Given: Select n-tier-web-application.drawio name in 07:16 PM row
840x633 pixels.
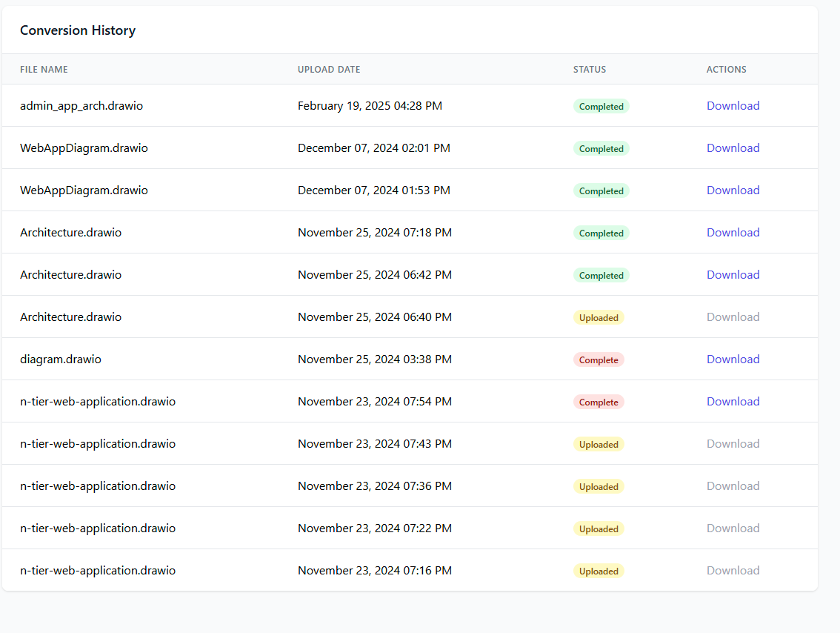Looking at the screenshot, I should [98, 571].
